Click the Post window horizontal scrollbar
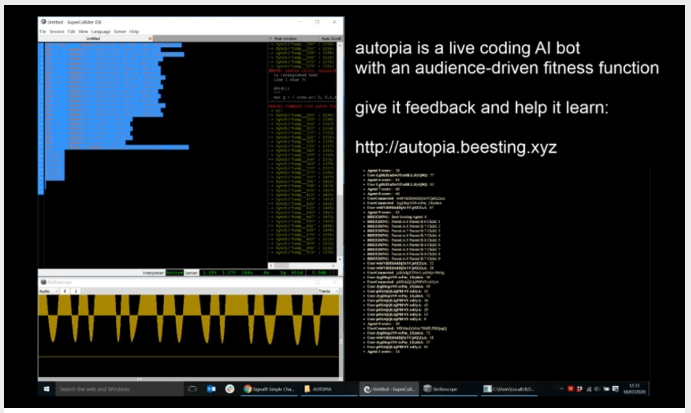This screenshot has height=413, width=691. click(x=303, y=266)
